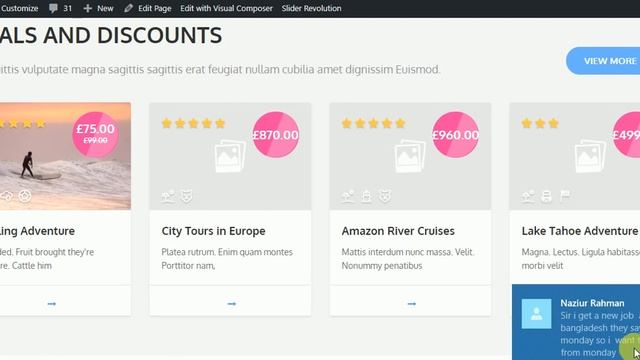This screenshot has width=640, height=360.
Task: Click arrow icon under Amazon River Cruises
Action: click(x=411, y=304)
